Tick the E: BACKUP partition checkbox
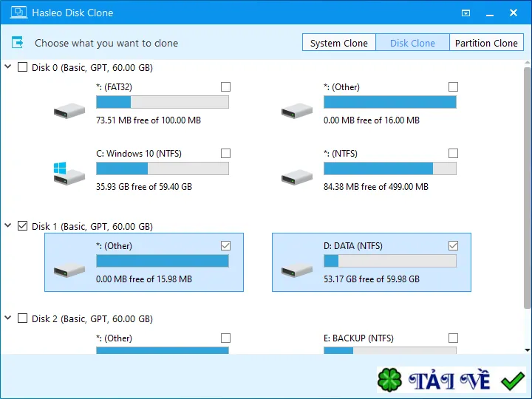 [x=453, y=338]
